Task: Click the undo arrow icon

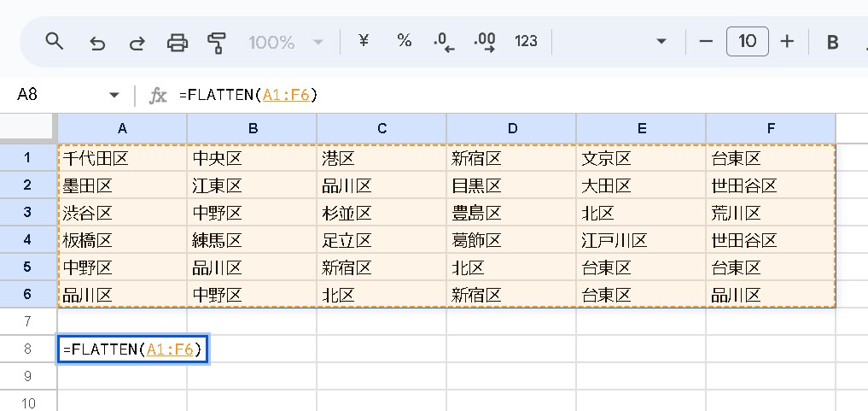Action: (x=97, y=42)
